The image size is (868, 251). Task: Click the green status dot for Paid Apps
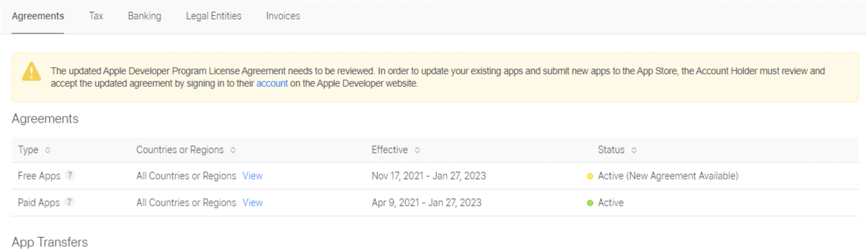(x=590, y=203)
